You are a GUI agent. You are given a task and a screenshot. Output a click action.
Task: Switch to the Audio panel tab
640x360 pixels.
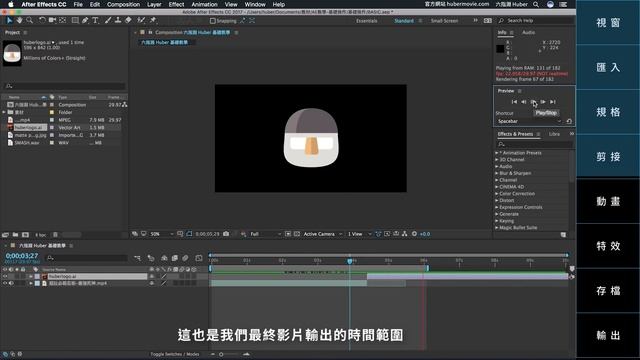coord(529,32)
